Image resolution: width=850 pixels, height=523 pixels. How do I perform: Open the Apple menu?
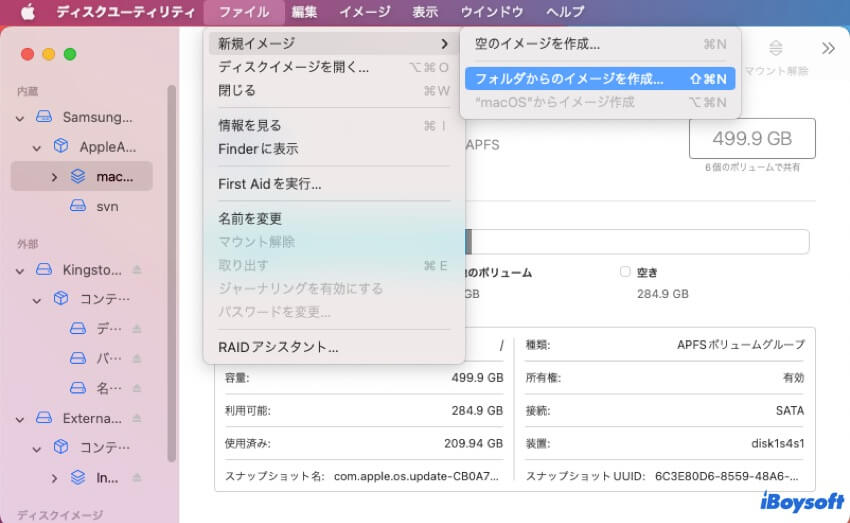click(x=27, y=11)
